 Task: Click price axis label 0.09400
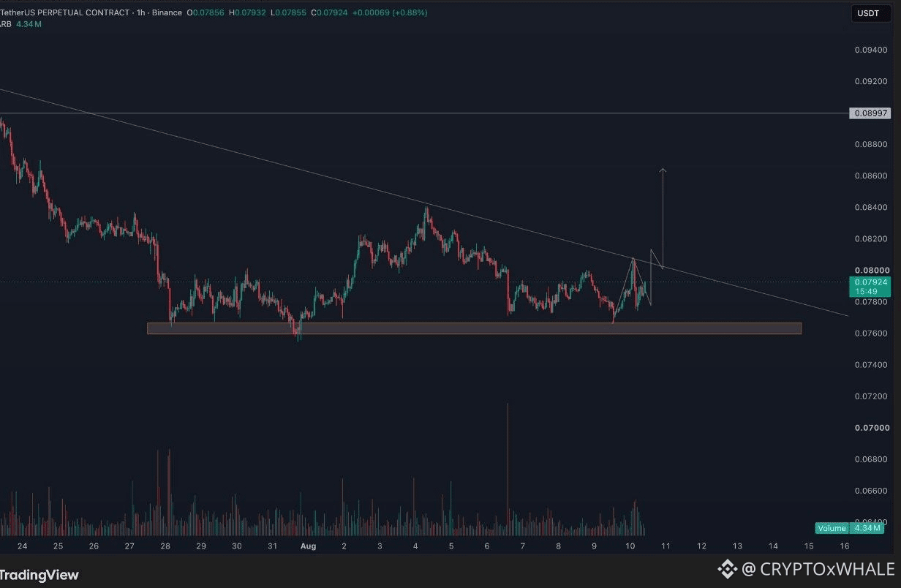870,50
